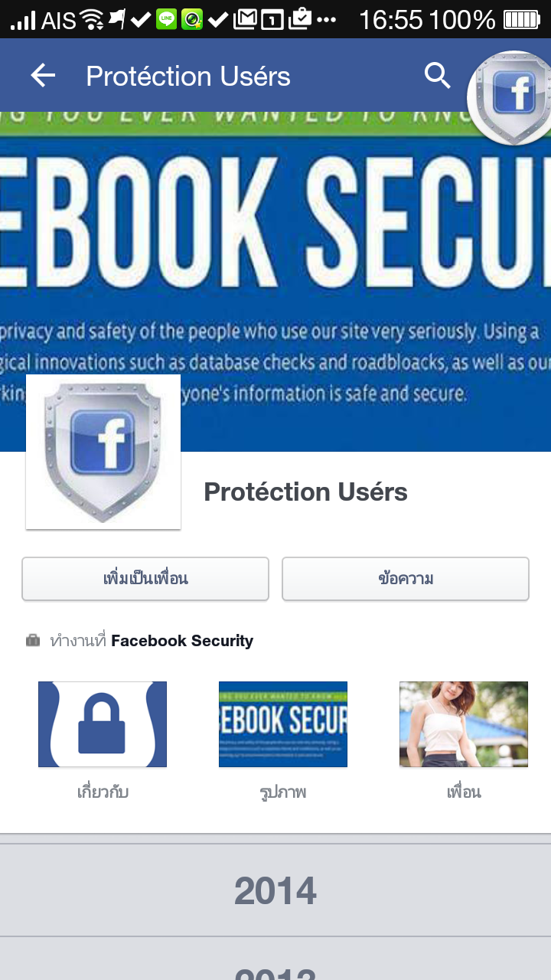Tap the LINE notification icon in the status bar
Viewport: 551px width, 980px height.
click(166, 19)
